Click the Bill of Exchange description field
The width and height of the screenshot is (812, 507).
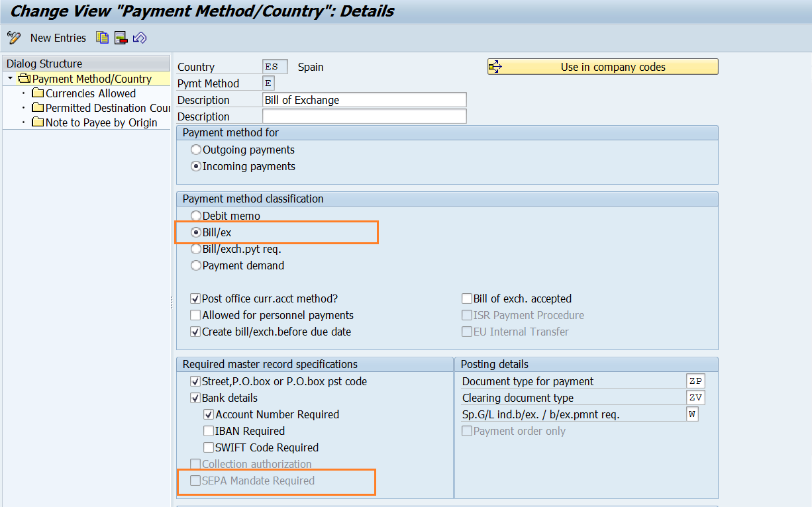pyautogui.click(x=364, y=100)
